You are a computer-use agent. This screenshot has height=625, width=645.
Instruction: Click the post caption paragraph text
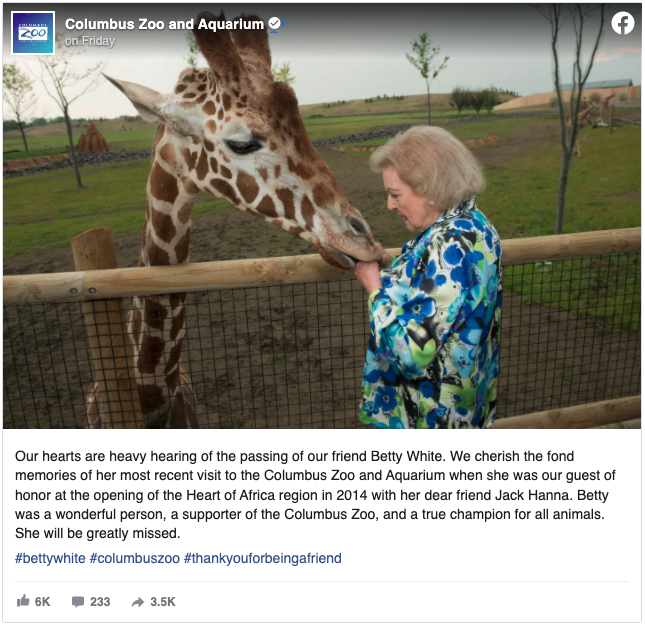[x=315, y=495]
